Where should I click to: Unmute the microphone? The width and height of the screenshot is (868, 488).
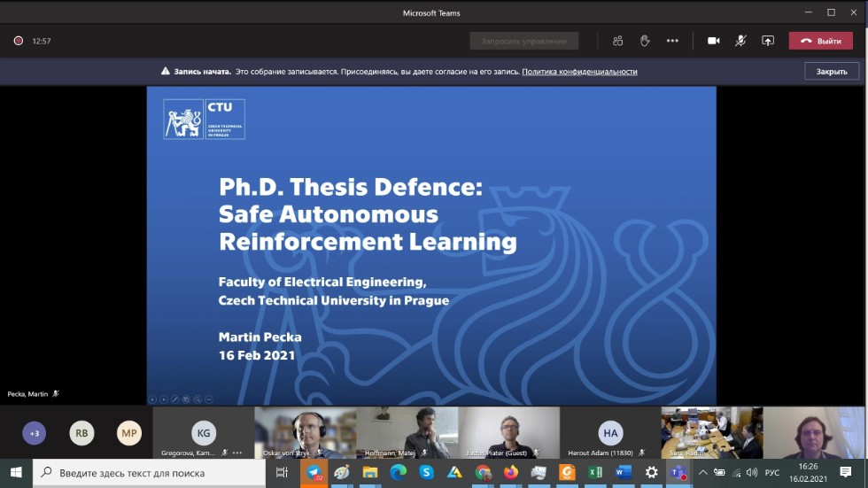[x=740, y=41]
